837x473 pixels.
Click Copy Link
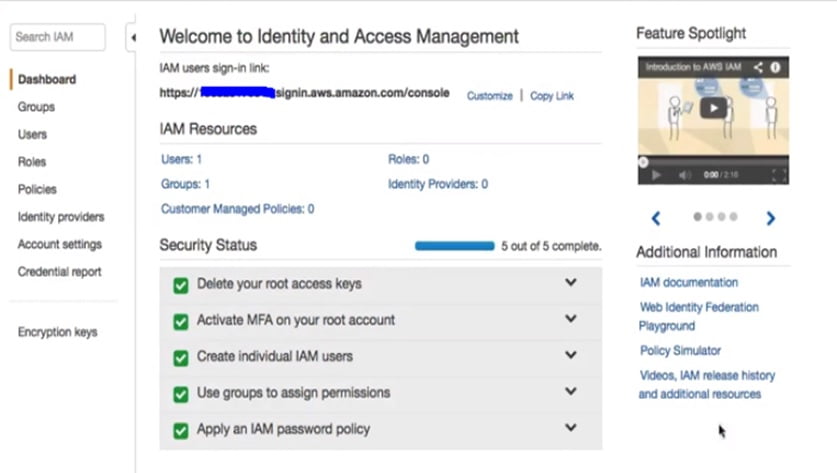coord(551,96)
